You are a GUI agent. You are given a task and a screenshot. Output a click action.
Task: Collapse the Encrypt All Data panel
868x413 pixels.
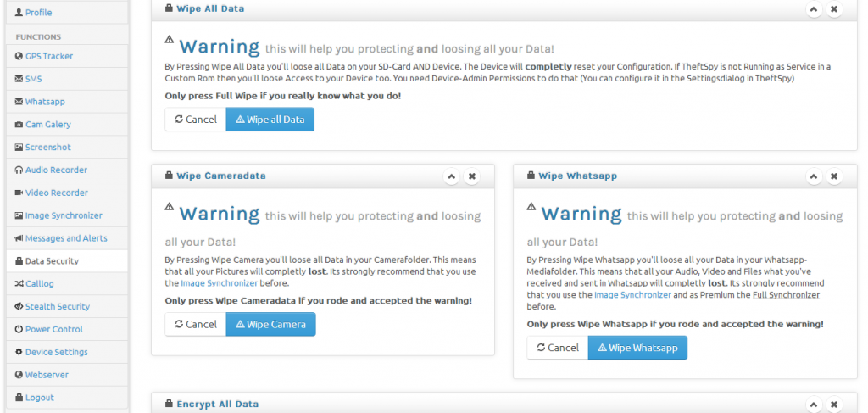tap(813, 405)
